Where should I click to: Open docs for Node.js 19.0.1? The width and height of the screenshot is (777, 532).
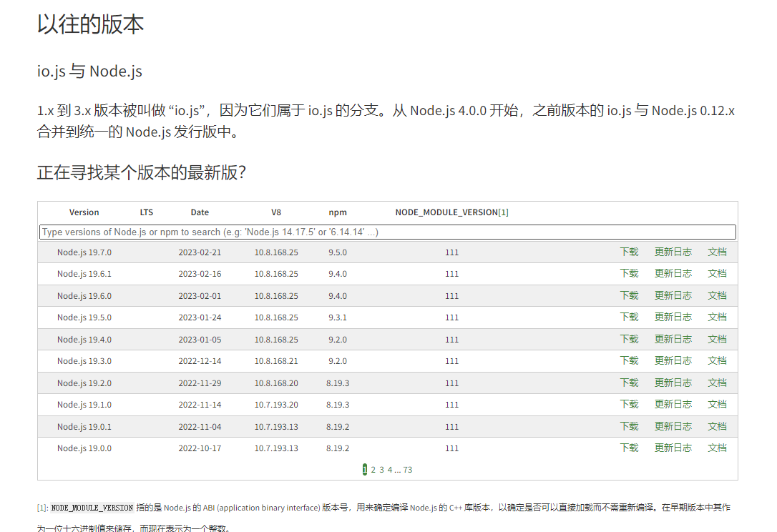coord(717,426)
